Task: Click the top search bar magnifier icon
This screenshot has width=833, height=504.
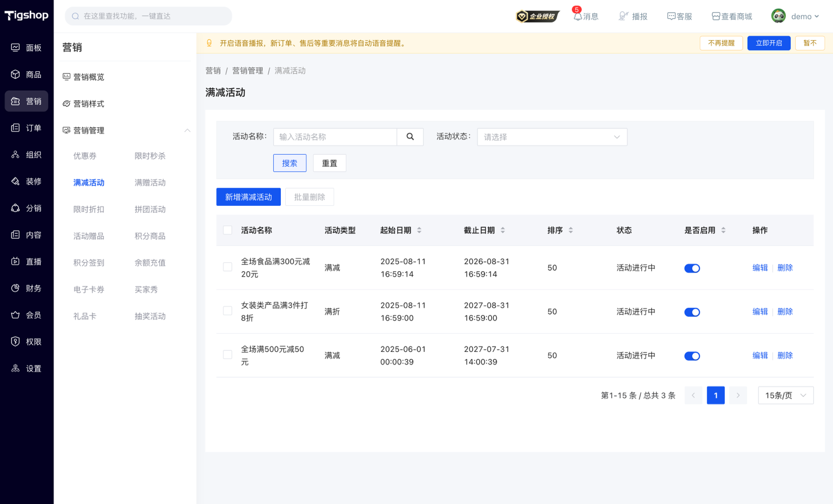Action: coord(75,16)
